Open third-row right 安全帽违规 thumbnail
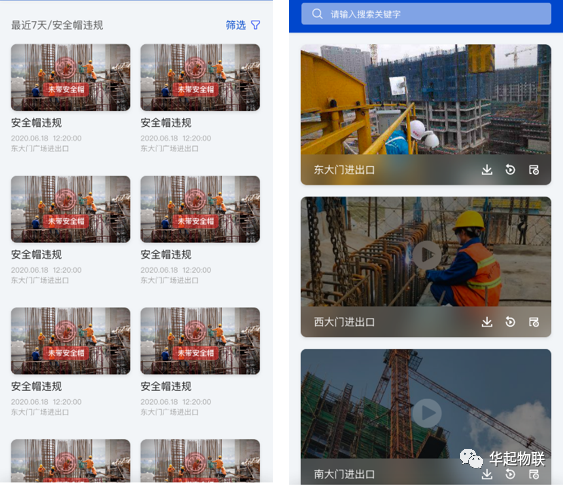 click(200, 341)
